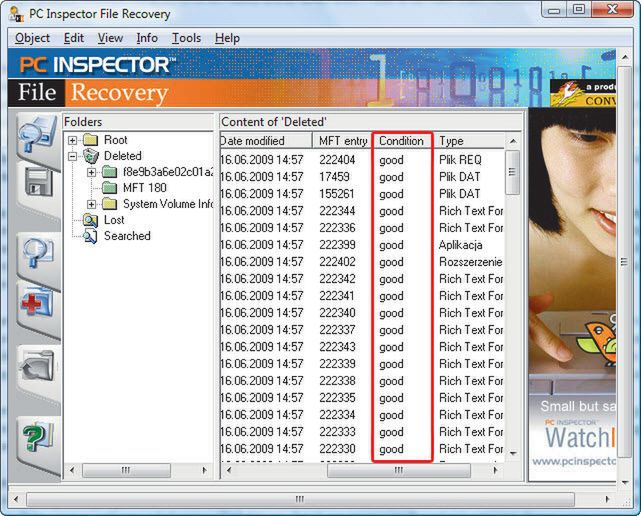Click the MFT 180 folder icon
The width and height of the screenshot is (641, 516).
[x=109, y=188]
